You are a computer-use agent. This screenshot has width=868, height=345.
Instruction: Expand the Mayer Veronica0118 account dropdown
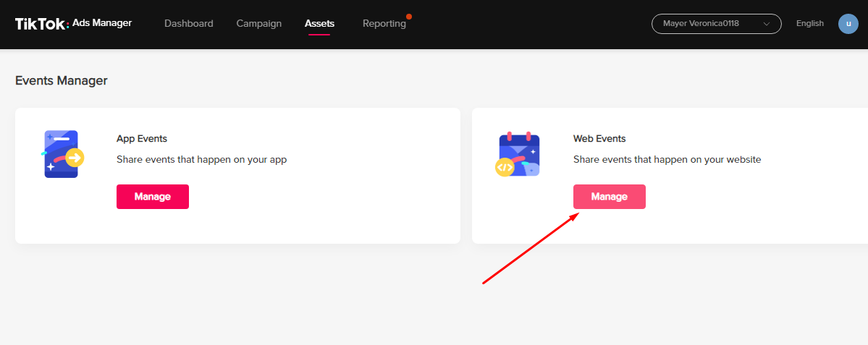click(716, 24)
